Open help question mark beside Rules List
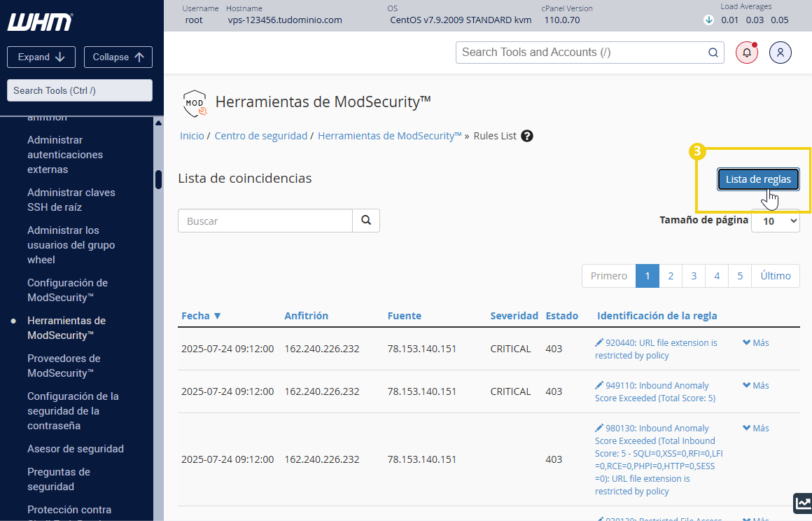This screenshot has width=812, height=521. coord(527,136)
